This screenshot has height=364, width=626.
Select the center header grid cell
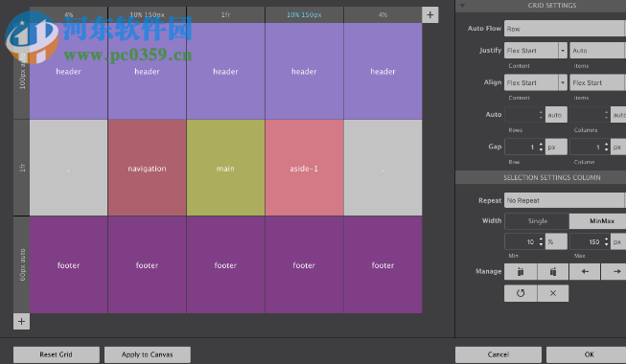click(x=225, y=71)
